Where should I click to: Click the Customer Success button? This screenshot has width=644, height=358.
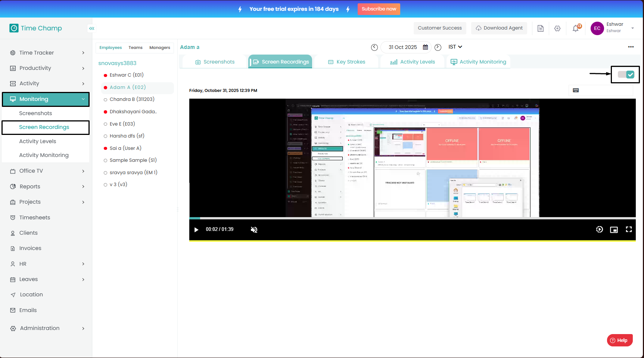click(440, 28)
